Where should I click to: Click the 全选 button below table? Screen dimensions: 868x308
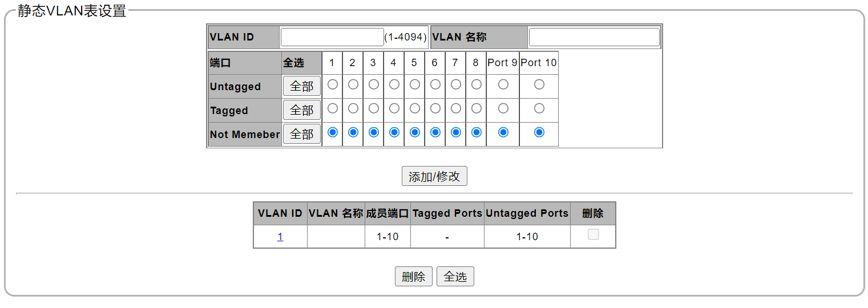455,277
